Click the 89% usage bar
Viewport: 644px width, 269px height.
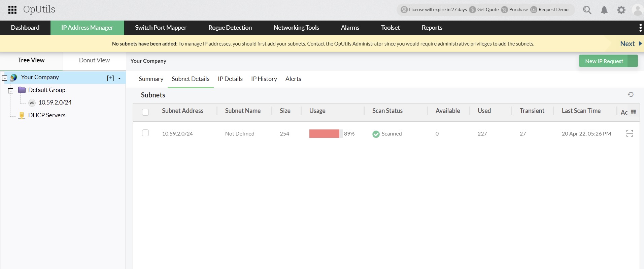325,133
